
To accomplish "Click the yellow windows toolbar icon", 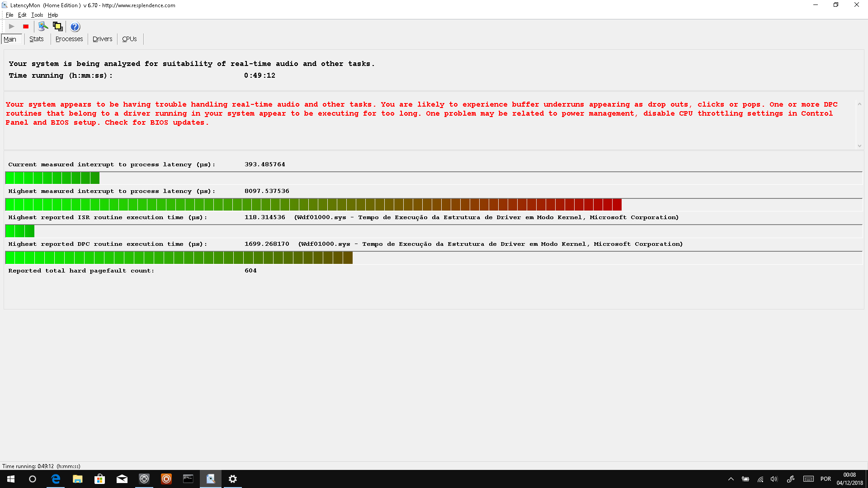I will [x=58, y=27].
